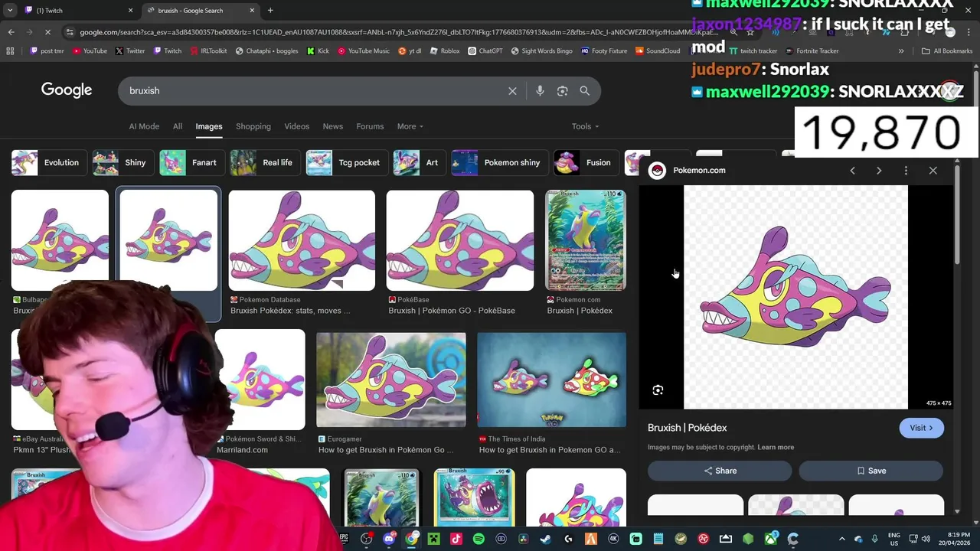Save the previewed Bruxish image
Image resolution: width=980 pixels, height=551 pixels.
[x=871, y=471]
